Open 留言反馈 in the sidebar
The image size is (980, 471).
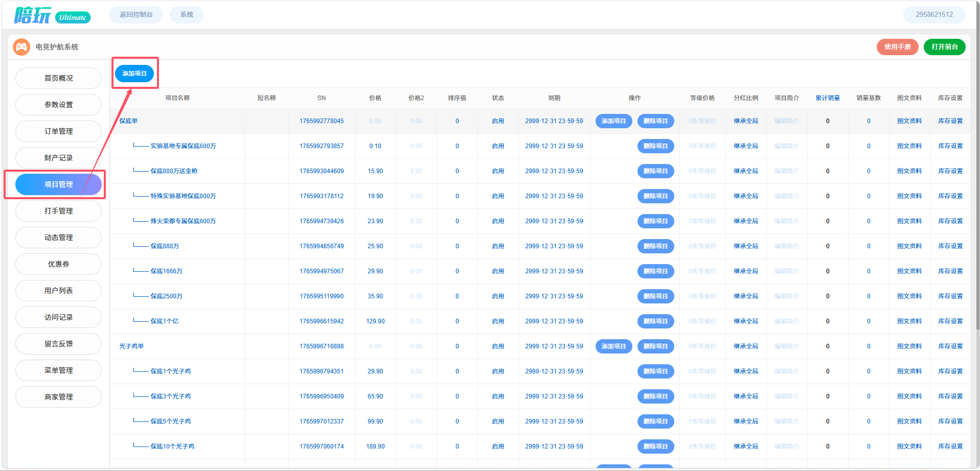pos(58,344)
